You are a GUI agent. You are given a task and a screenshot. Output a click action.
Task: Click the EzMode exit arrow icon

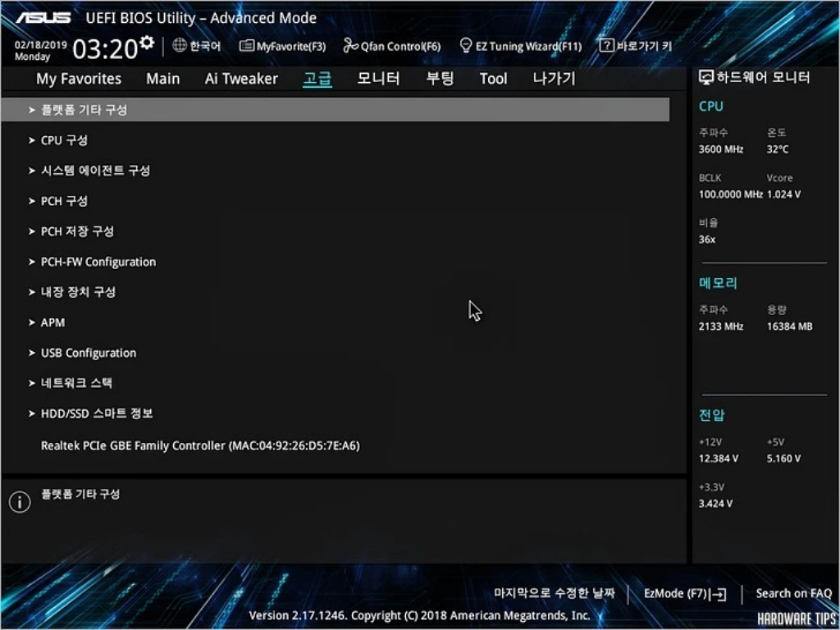pyautogui.click(x=717, y=594)
